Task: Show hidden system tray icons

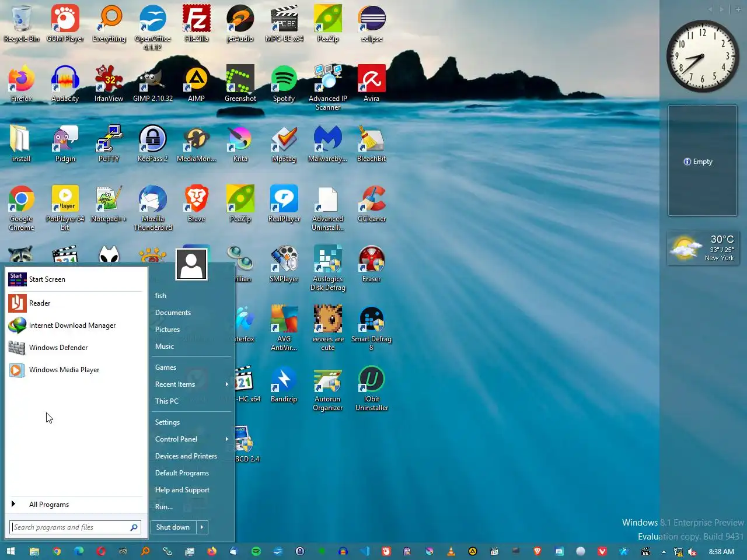Action: [664, 551]
